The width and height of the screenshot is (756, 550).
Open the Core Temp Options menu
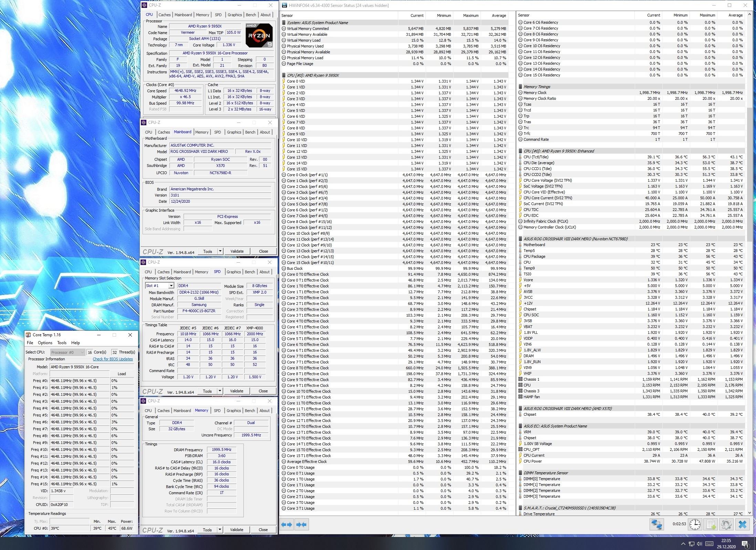[x=45, y=343]
